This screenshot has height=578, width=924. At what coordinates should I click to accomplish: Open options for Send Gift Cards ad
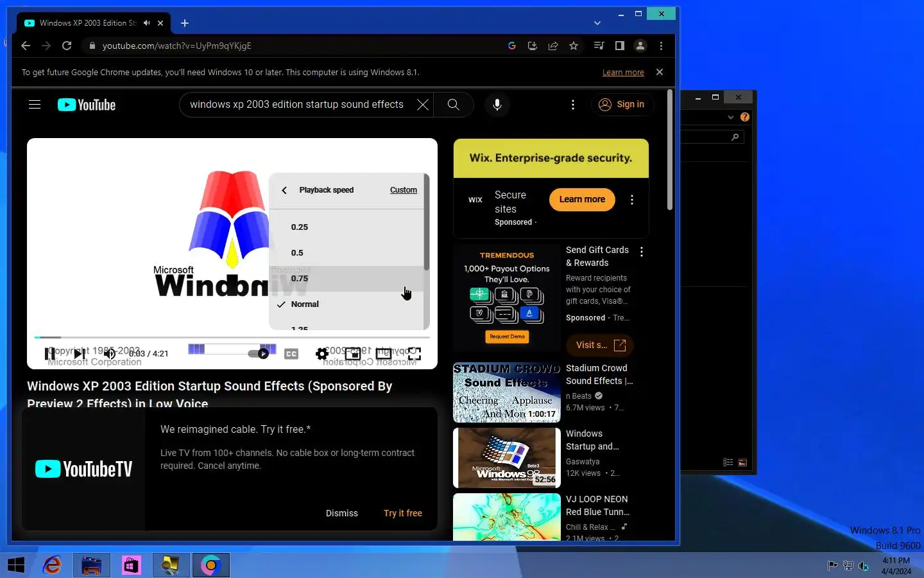pos(642,252)
